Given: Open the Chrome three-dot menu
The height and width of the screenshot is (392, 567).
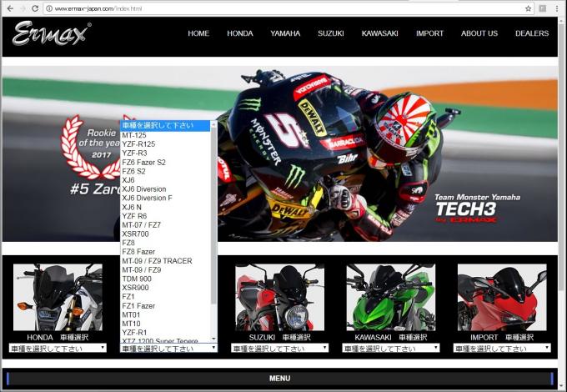Looking at the screenshot, I should (x=557, y=8).
